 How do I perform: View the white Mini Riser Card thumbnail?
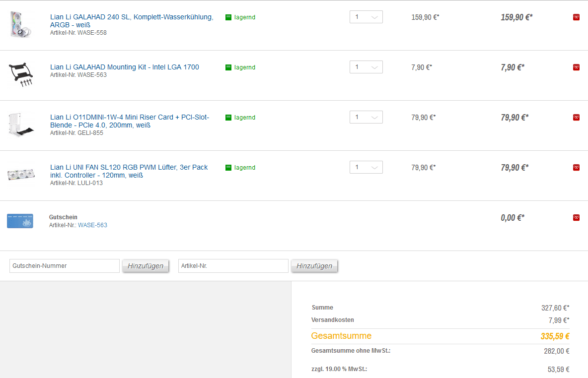[x=21, y=125]
